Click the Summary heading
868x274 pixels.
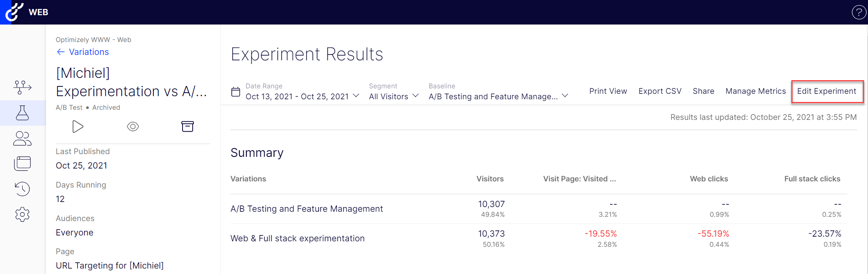coord(257,153)
